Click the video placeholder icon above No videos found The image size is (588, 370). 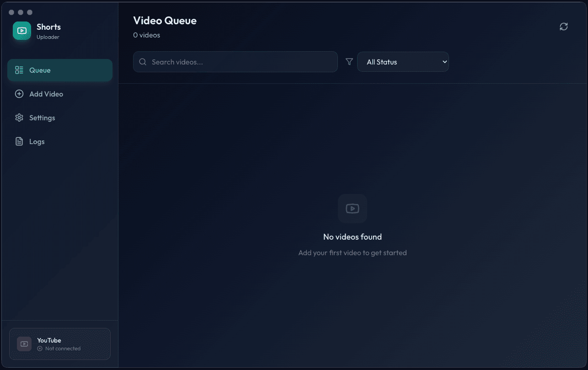click(x=352, y=209)
